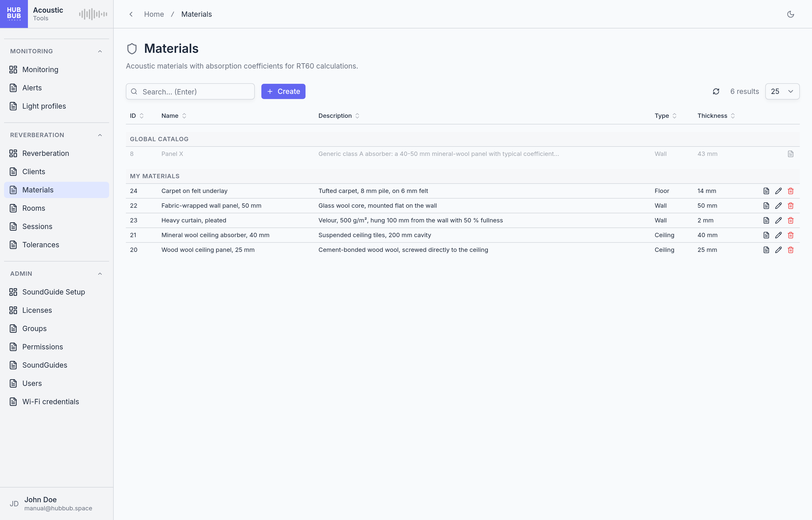Open Light profiles in the sidebar
Screen dimensions: 812x520
pos(57,106)
